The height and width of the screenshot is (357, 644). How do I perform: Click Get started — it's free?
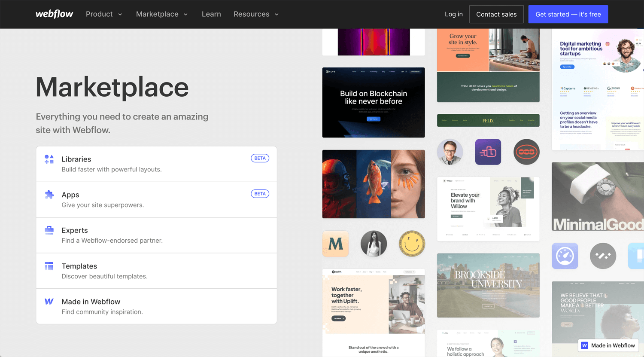pos(568,14)
